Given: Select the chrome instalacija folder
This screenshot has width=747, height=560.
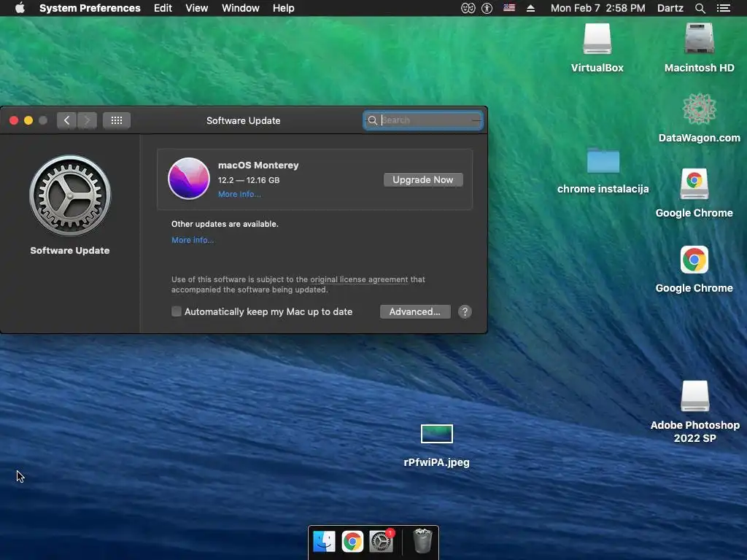Looking at the screenshot, I should 603,160.
